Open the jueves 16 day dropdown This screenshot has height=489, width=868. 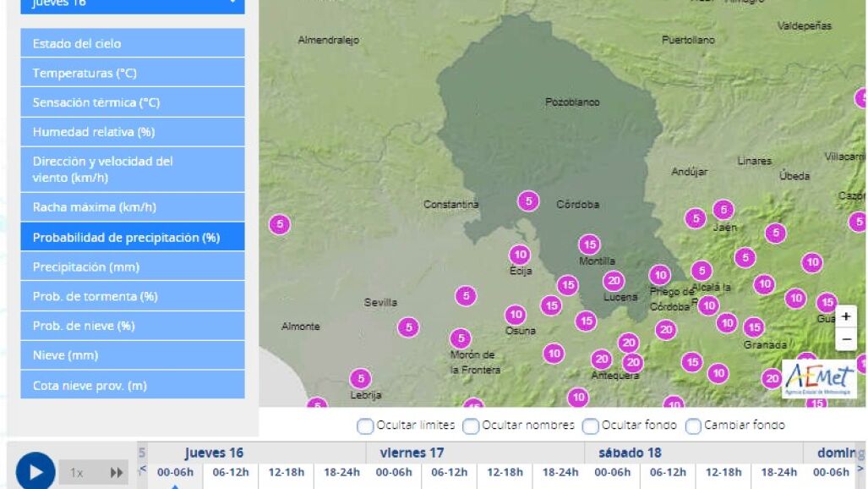(x=133, y=4)
